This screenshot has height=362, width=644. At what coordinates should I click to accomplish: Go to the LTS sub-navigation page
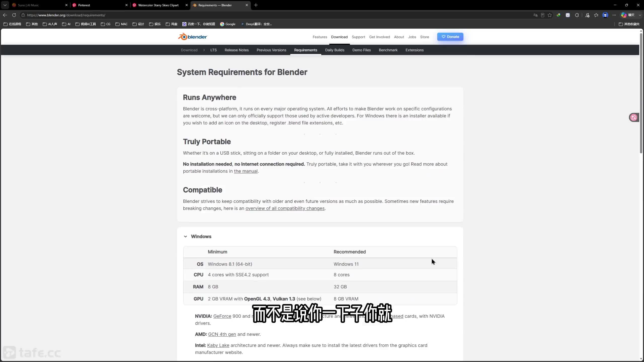(213, 50)
